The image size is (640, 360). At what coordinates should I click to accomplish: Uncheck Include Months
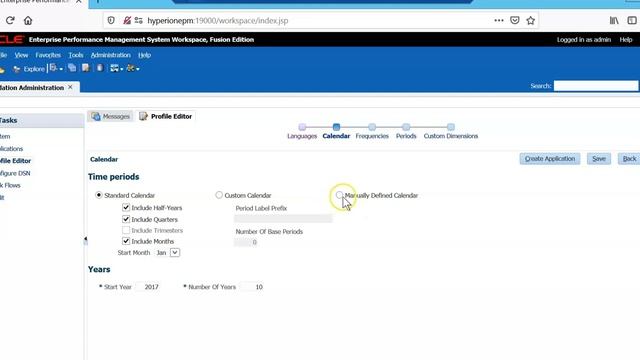126,241
